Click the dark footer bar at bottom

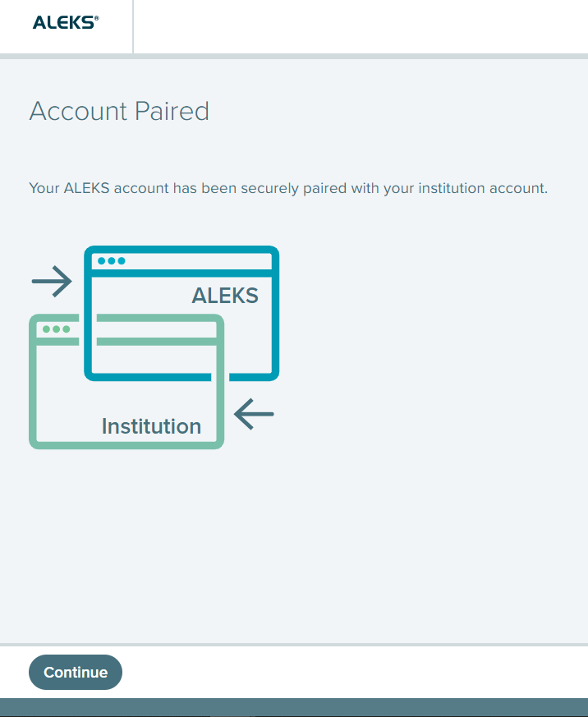pyautogui.click(x=294, y=707)
